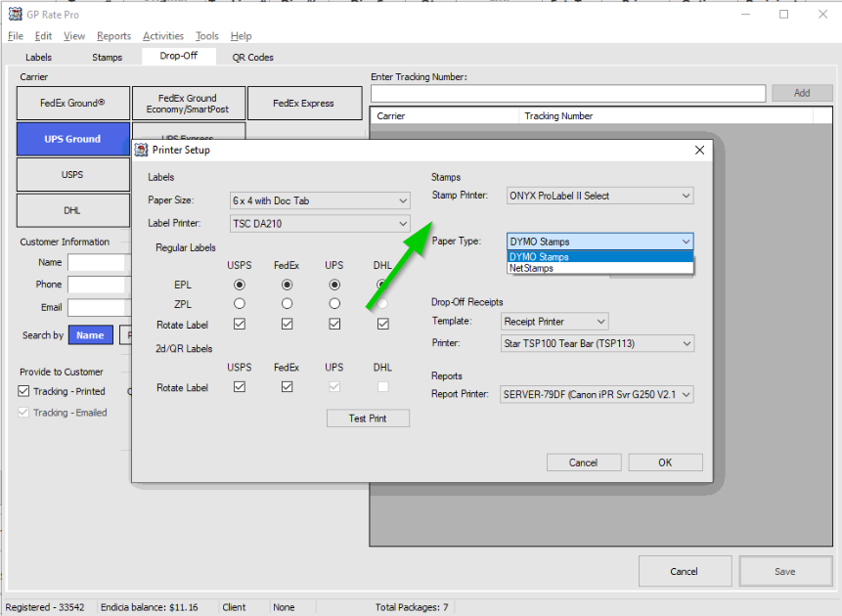Click the Enter Tracking Number field
The image size is (842, 616).
click(x=568, y=93)
